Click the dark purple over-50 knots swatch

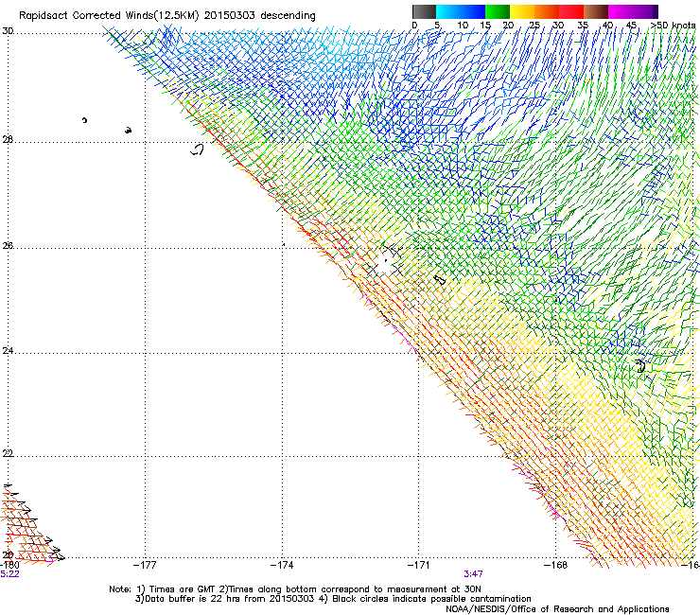click(656, 11)
